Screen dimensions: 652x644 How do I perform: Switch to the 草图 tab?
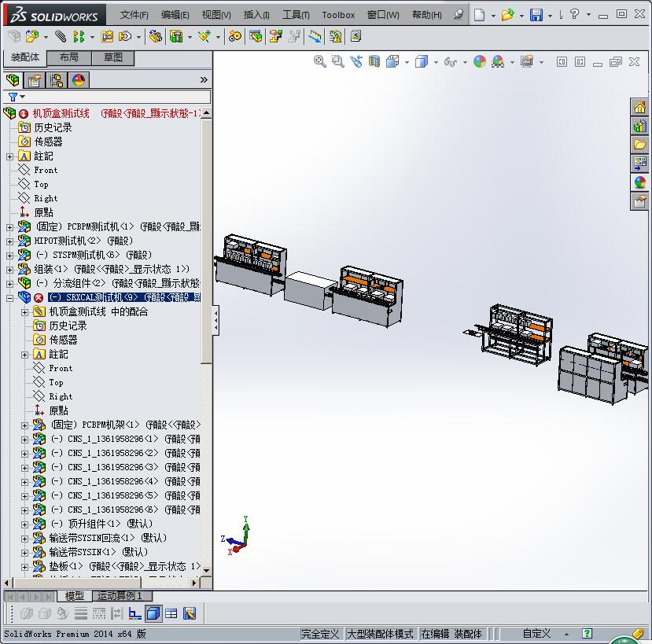(x=113, y=57)
